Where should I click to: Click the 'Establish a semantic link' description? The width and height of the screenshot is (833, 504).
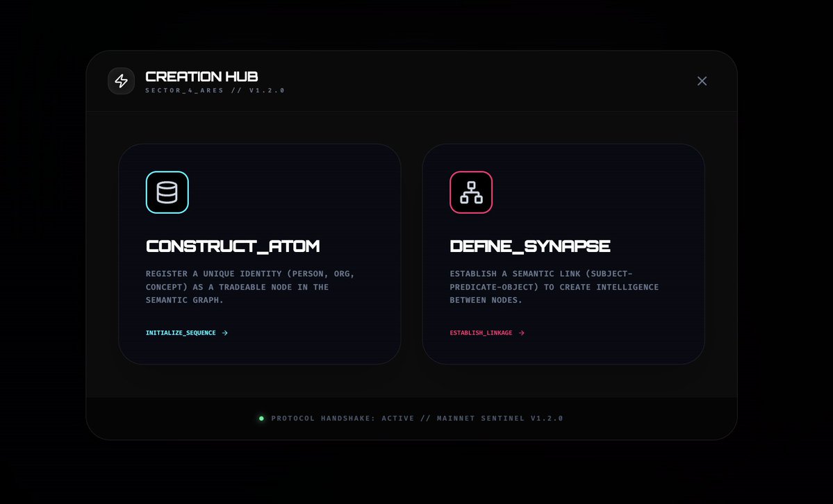pos(554,287)
